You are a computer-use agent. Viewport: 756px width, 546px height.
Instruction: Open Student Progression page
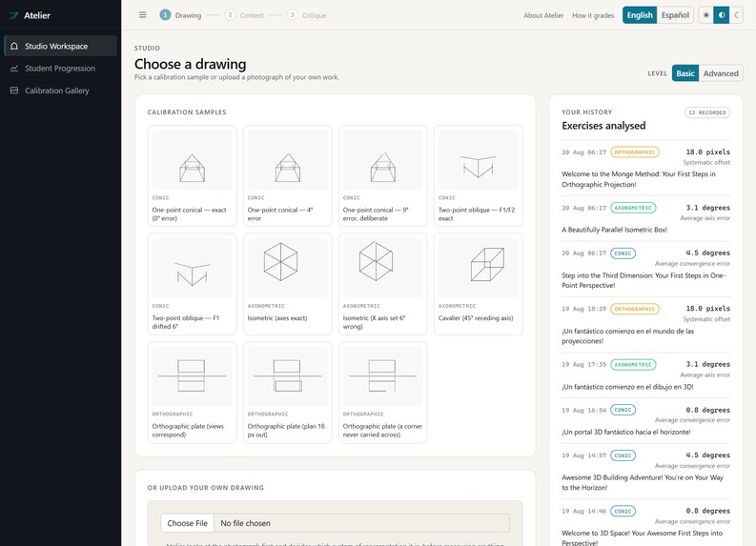[x=60, y=68]
